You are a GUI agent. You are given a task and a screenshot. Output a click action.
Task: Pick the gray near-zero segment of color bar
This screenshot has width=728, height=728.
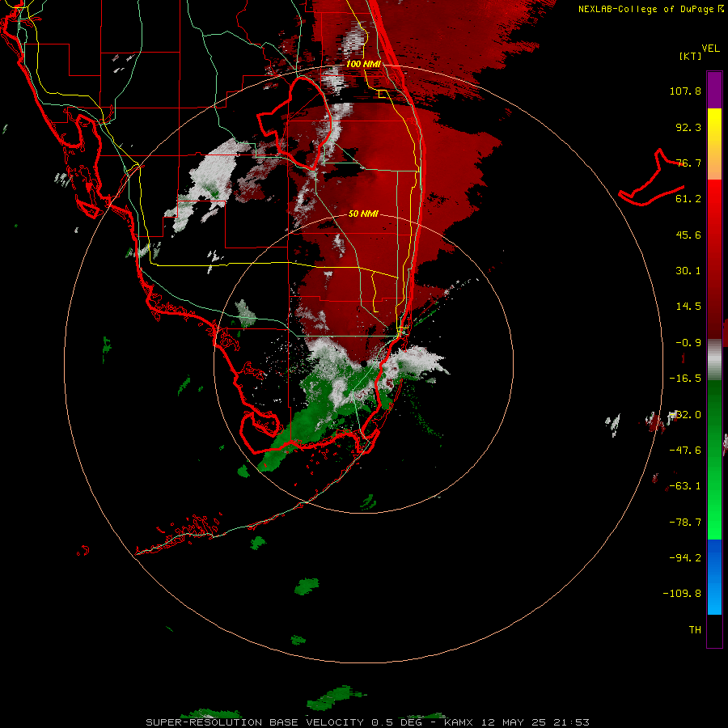(714, 358)
